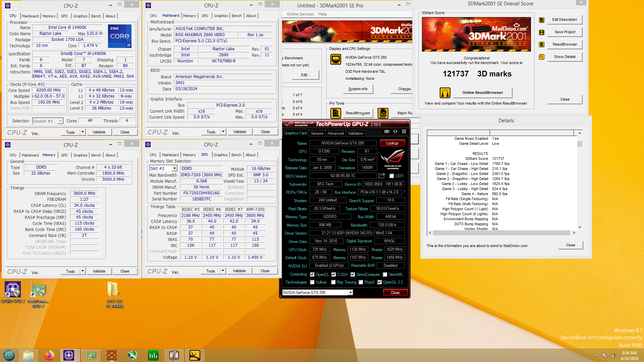Switch to GPU-Z via taskbar graphics card icon
This screenshot has width=644, height=362.
coord(91,355)
